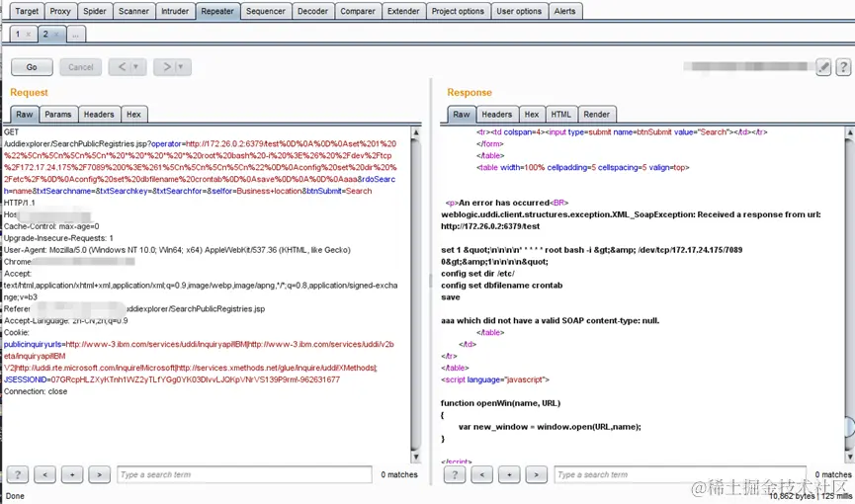Open the history back dropdown arrow

coord(135,67)
